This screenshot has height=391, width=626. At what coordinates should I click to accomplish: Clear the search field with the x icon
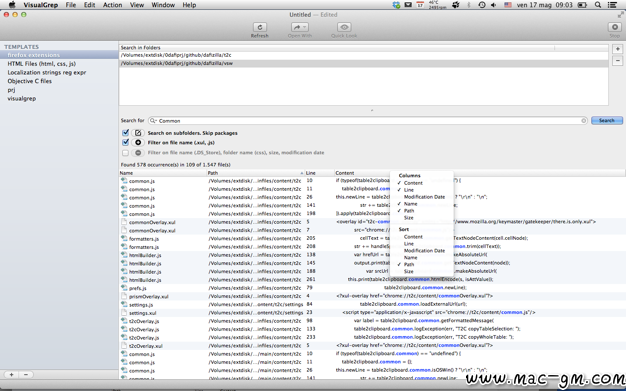[x=583, y=121]
